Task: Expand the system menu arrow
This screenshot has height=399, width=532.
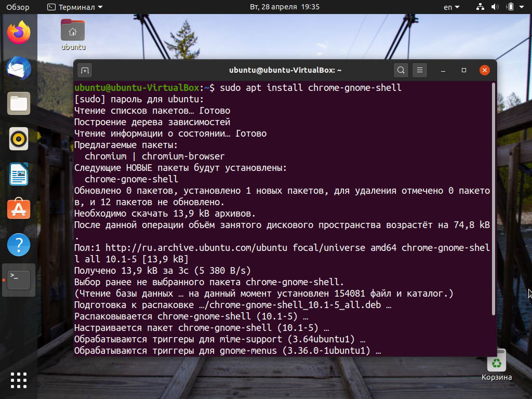Action: click(522, 7)
